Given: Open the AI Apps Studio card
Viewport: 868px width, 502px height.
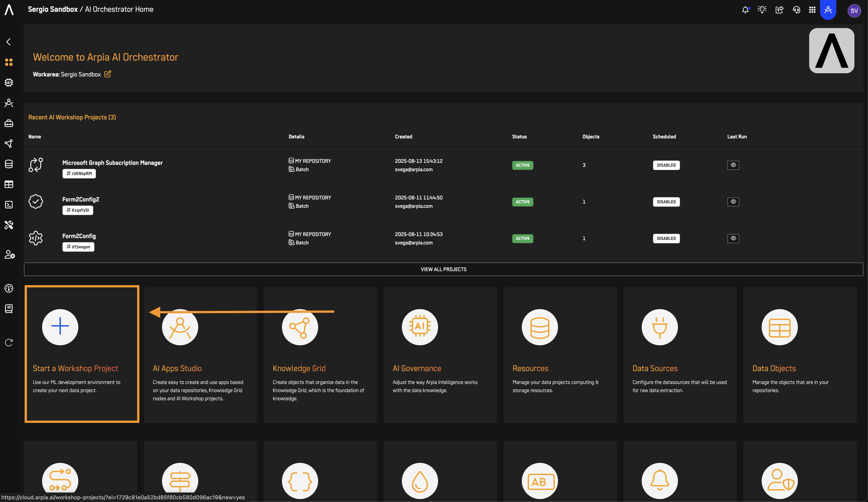Looking at the screenshot, I should pyautogui.click(x=200, y=355).
